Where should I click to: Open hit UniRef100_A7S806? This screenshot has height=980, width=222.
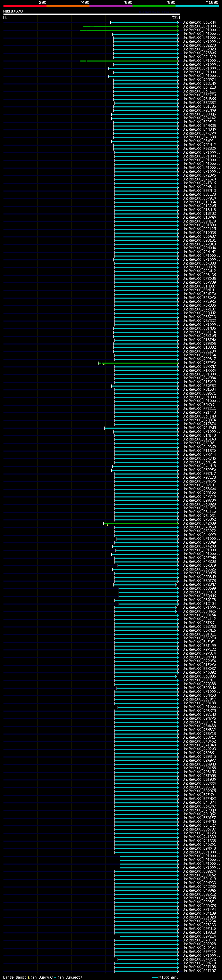coord(199,53)
